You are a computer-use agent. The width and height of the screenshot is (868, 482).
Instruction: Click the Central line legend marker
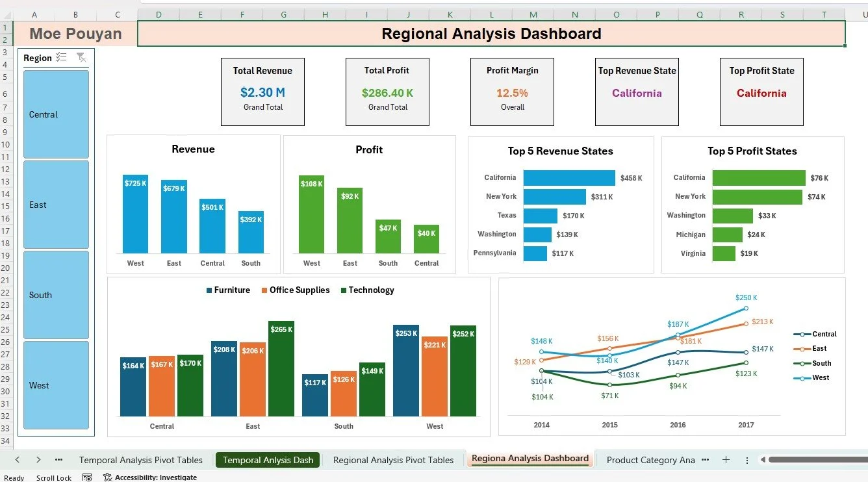pos(802,335)
